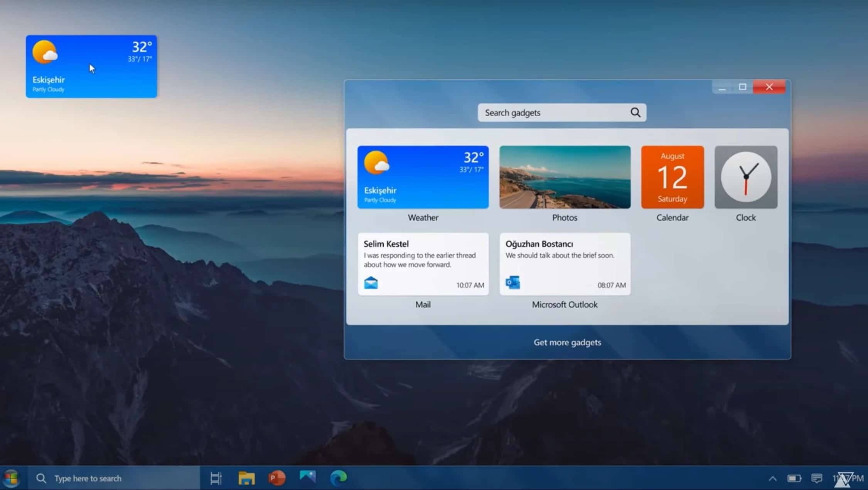Click the magnifier in the gadget search bar

[x=635, y=112]
